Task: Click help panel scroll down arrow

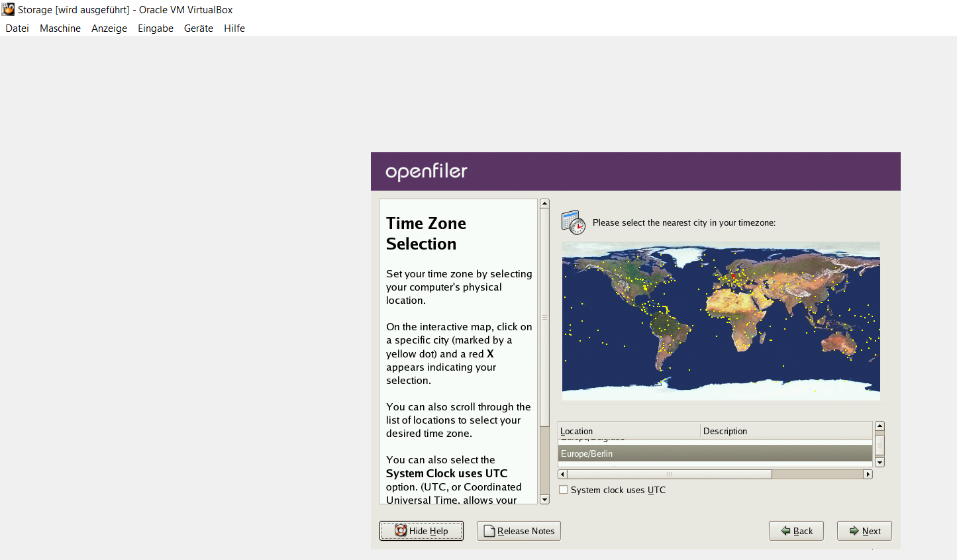Action: pyautogui.click(x=544, y=500)
